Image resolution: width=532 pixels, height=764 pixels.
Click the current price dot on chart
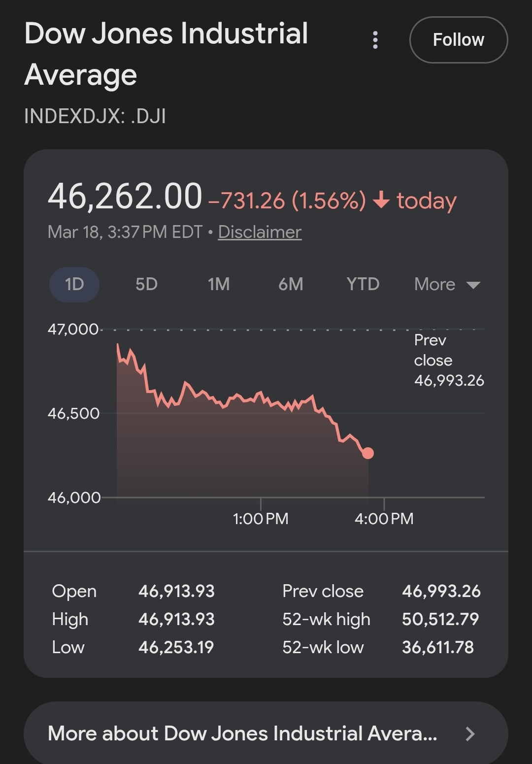tap(368, 453)
